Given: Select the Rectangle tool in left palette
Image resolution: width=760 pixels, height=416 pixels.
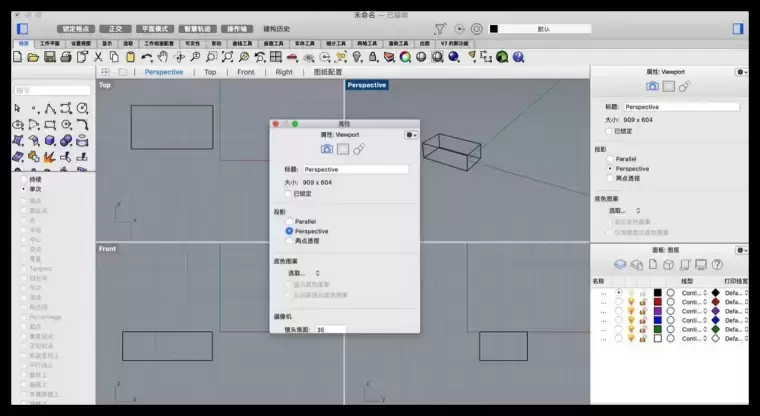Looking at the screenshot, I should pyautogui.click(x=50, y=125).
